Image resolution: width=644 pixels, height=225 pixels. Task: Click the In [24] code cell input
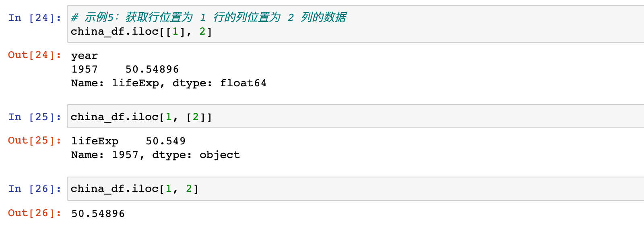[356, 24]
